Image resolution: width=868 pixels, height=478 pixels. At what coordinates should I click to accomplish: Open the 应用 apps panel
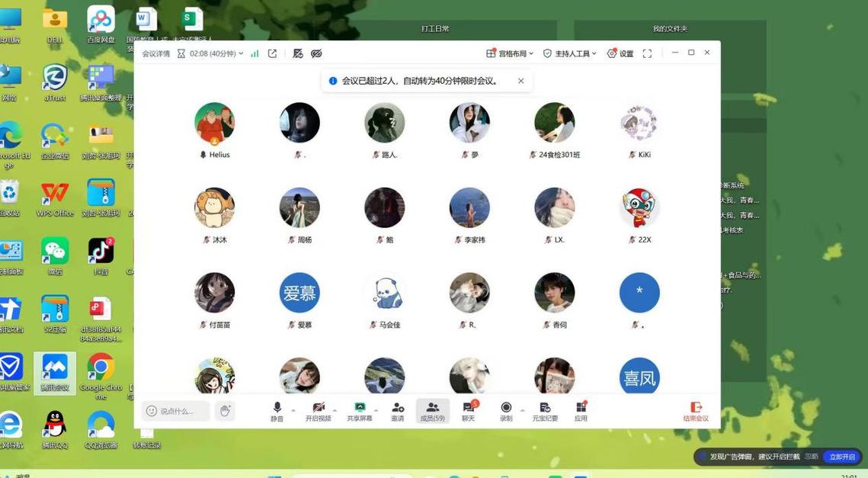[x=581, y=412]
